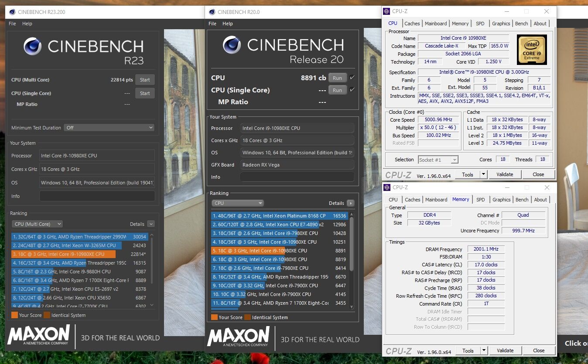Switch to SPD tab in upper CPU-Z
The width and height of the screenshot is (588, 364).
click(x=480, y=24)
